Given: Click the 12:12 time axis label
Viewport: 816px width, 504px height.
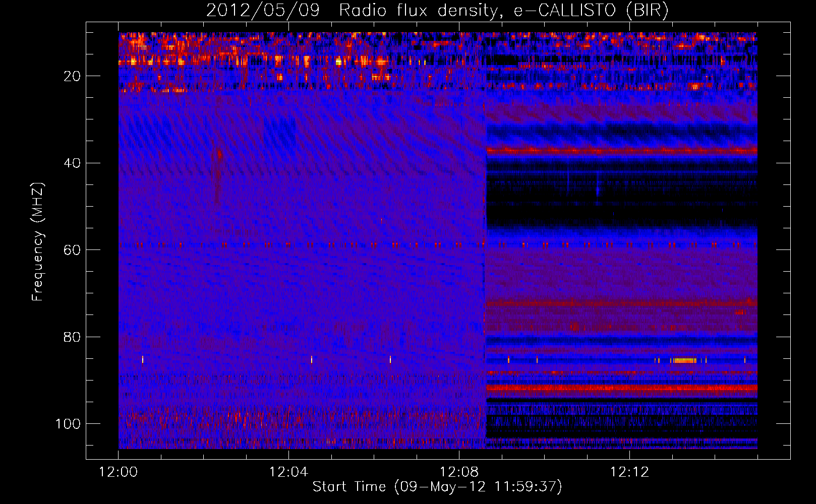Looking at the screenshot, I should [x=629, y=472].
